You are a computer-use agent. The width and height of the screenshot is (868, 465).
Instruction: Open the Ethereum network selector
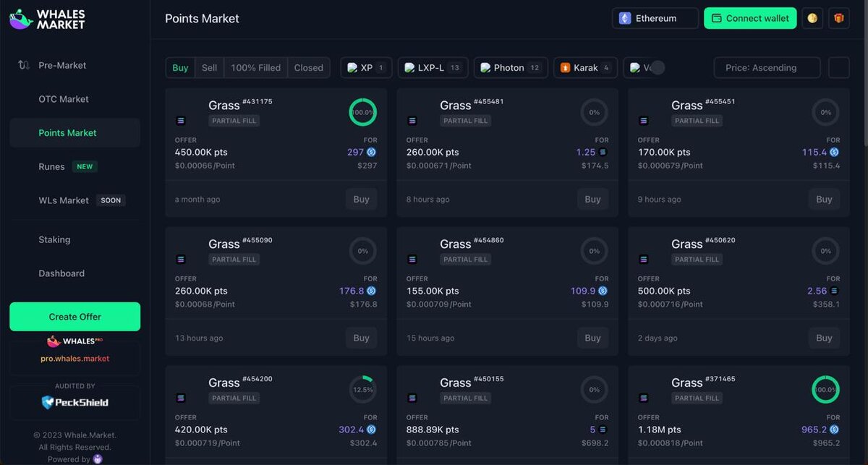point(655,18)
